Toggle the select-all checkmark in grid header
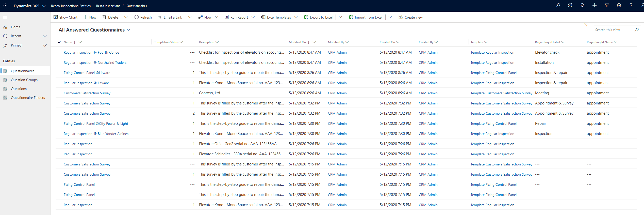 59,42
